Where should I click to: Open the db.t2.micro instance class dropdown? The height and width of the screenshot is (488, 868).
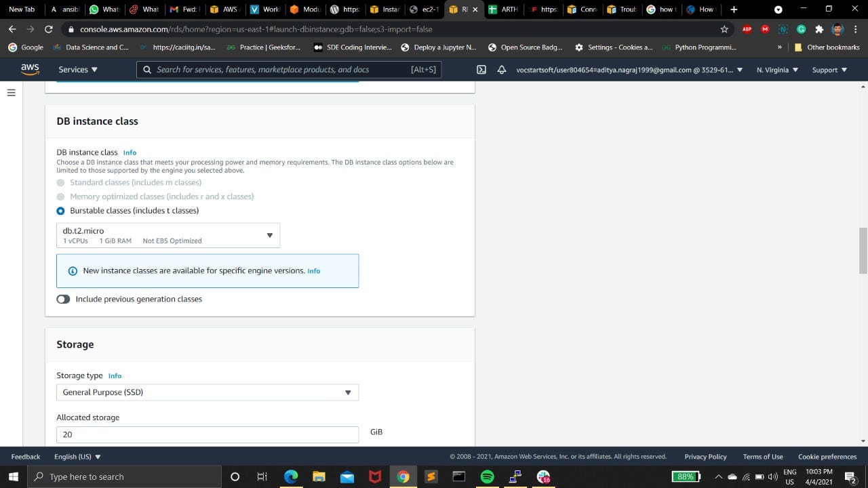(x=168, y=235)
